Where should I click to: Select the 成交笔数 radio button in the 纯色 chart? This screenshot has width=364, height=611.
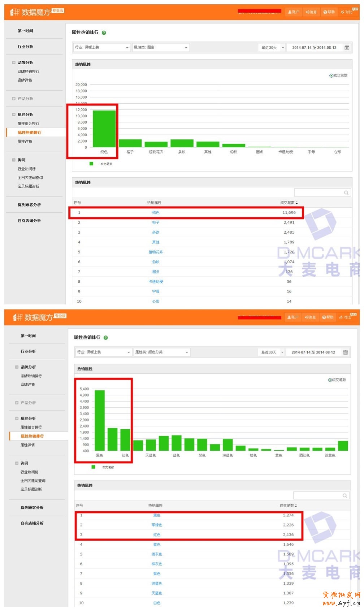point(331,75)
